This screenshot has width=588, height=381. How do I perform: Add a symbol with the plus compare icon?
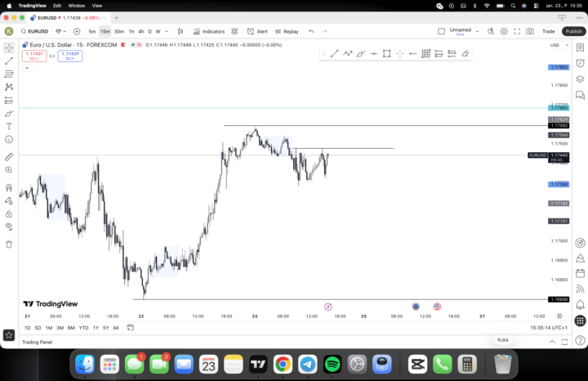[77, 32]
